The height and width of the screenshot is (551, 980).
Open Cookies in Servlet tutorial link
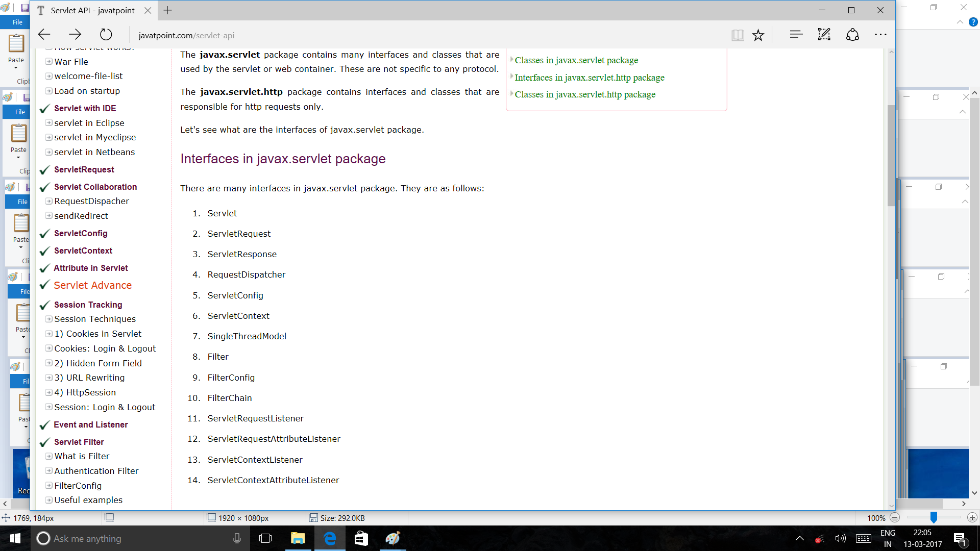(97, 334)
